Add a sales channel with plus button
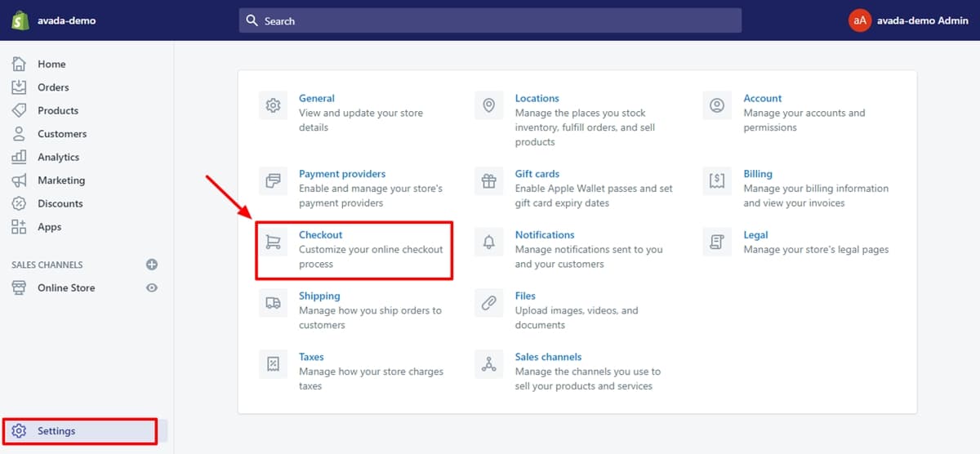Screen dimensions: 980x454 pyautogui.click(x=151, y=265)
